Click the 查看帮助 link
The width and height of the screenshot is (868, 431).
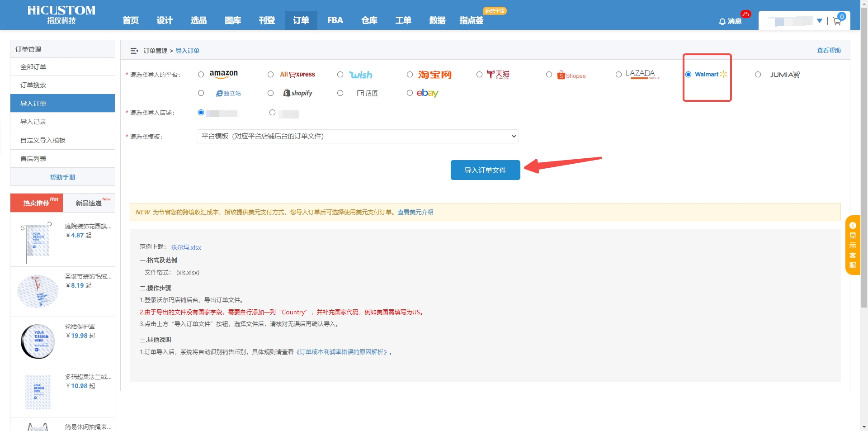(829, 50)
